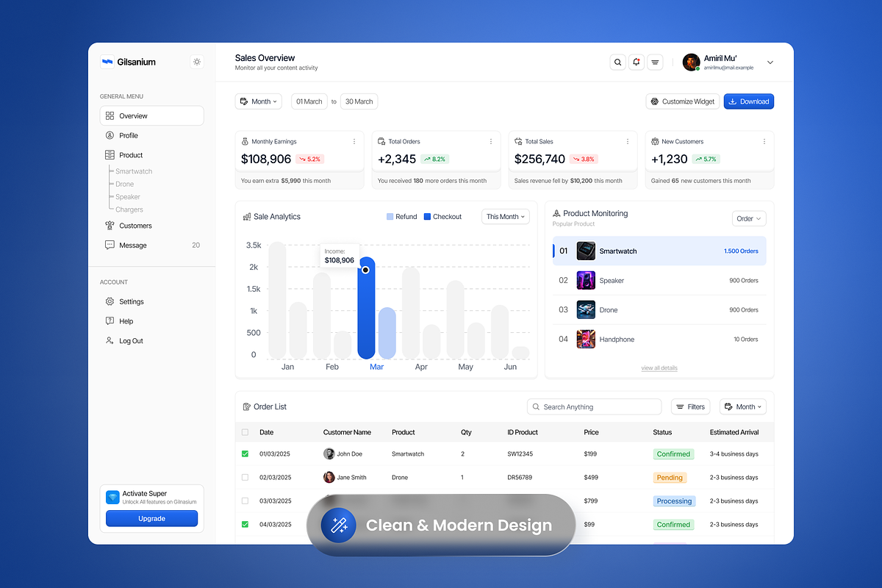Click Log Out icon in sidebar
This screenshot has height=588, width=882.
pyautogui.click(x=110, y=341)
